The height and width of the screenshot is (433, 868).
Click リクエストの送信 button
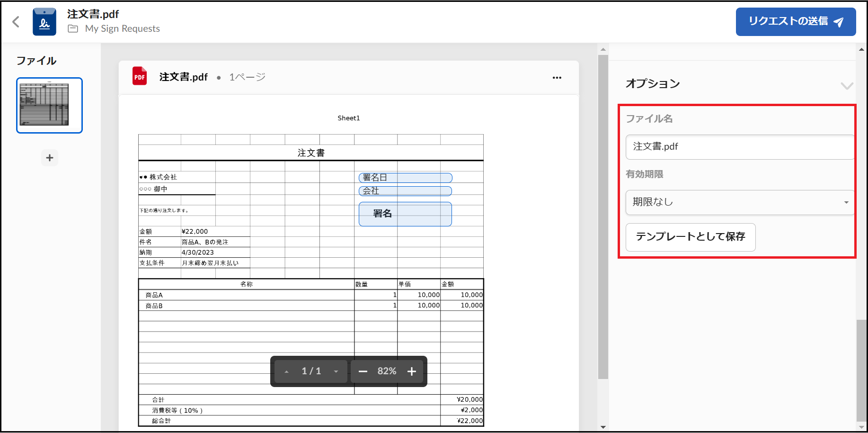(795, 22)
